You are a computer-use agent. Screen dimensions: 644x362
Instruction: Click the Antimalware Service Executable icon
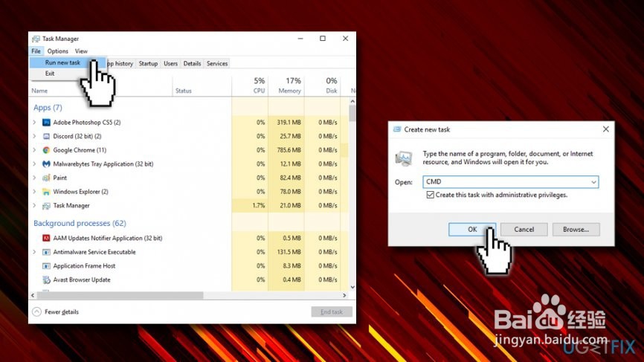[46, 252]
